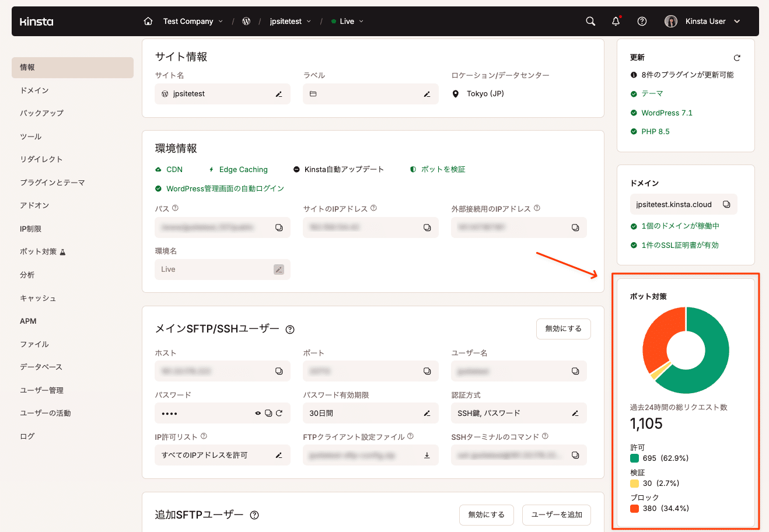Edit the password expiry 30日間
The width and height of the screenshot is (769, 532).
(x=427, y=413)
